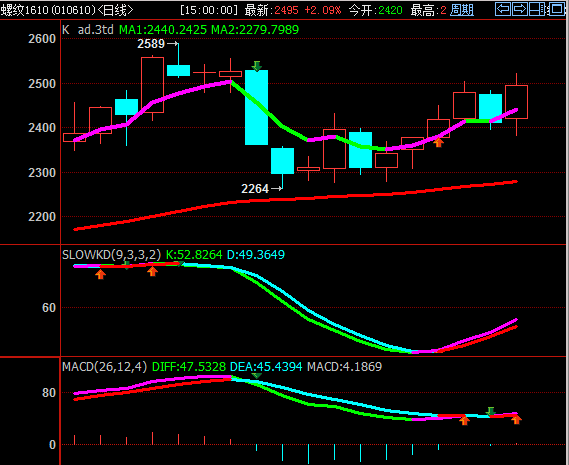The width and height of the screenshot is (569, 465).
Task: Click the SLOWKD(9,3,3,2) indicator title
Action: (111, 255)
